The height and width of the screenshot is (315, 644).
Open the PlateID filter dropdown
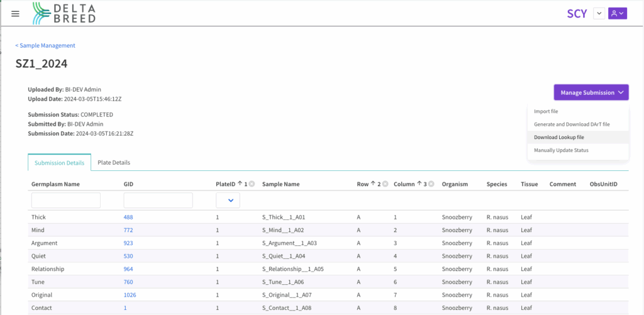228,201
